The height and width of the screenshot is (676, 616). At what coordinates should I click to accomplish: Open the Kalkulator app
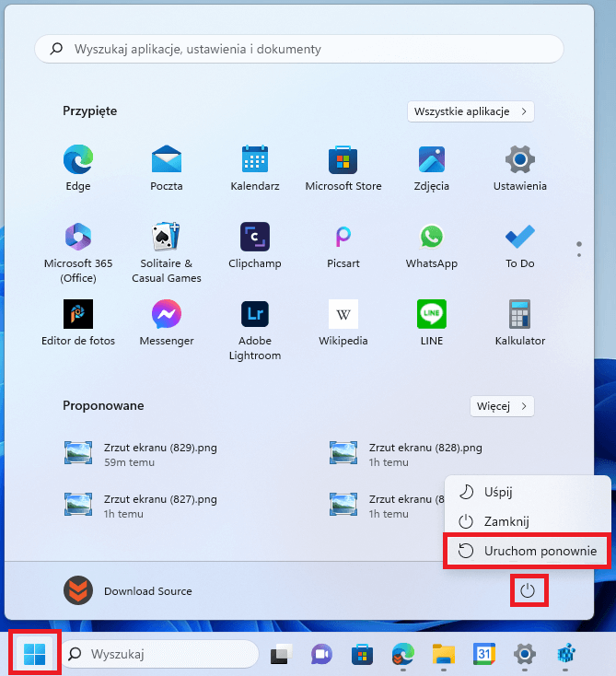coord(520,323)
